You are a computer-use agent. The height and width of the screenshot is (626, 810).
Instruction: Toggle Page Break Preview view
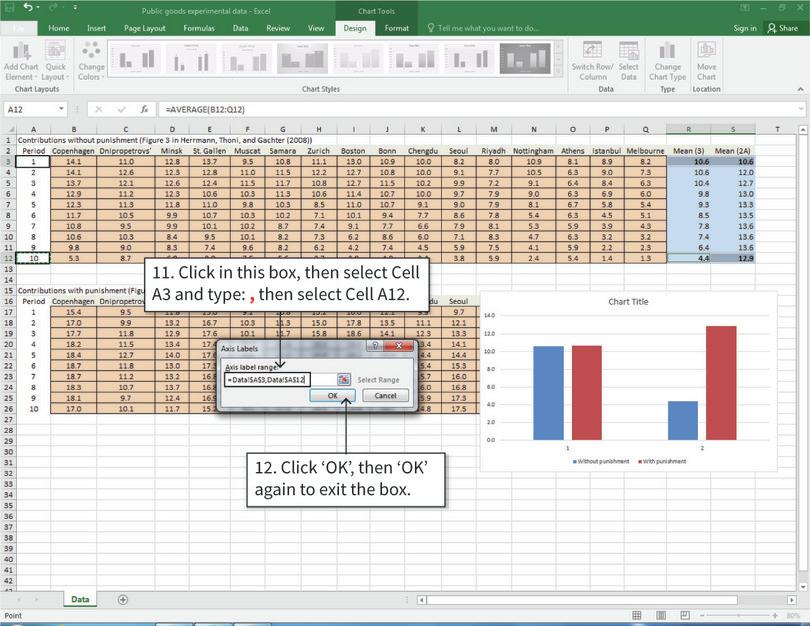click(x=685, y=616)
